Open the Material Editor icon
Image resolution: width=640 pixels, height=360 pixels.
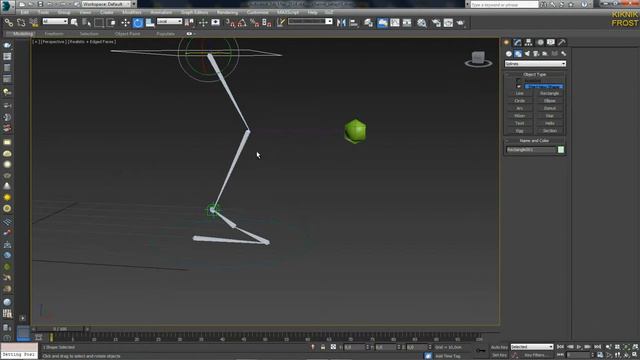coord(422,22)
